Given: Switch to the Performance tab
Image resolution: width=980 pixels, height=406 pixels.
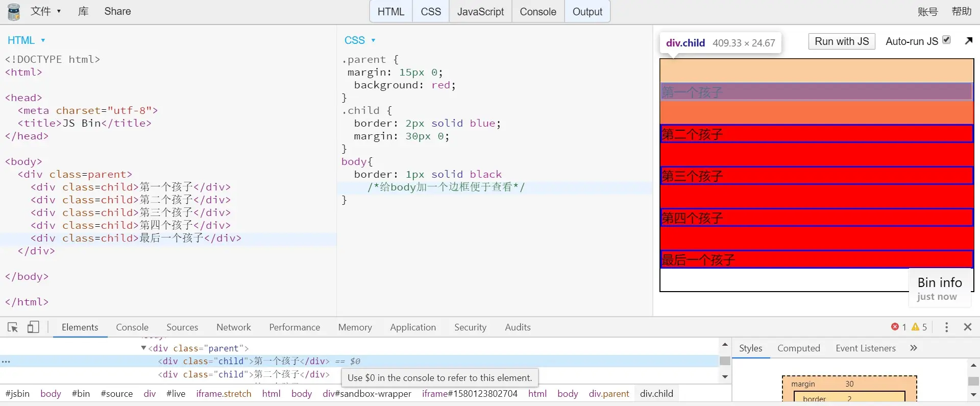Looking at the screenshot, I should (295, 327).
